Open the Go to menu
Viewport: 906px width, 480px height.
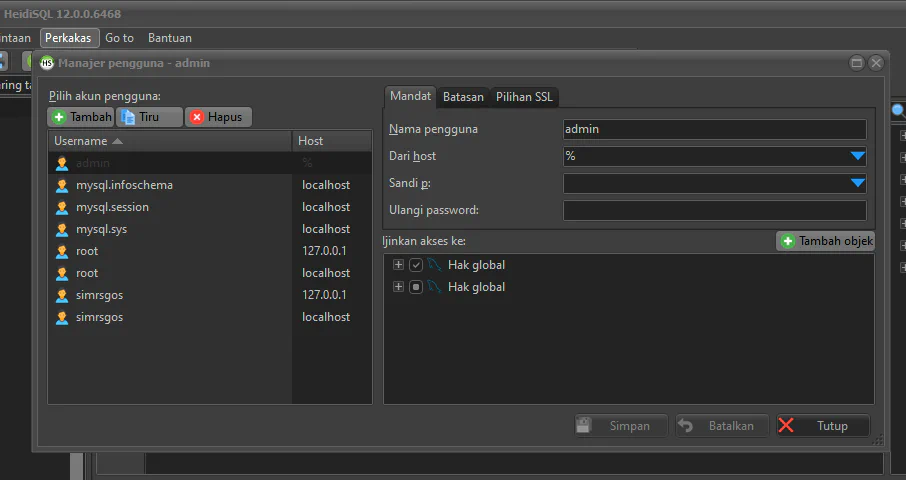point(120,38)
